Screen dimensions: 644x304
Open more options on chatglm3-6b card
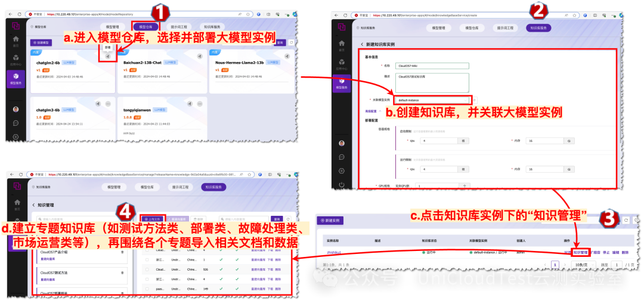pyautogui.click(x=108, y=104)
